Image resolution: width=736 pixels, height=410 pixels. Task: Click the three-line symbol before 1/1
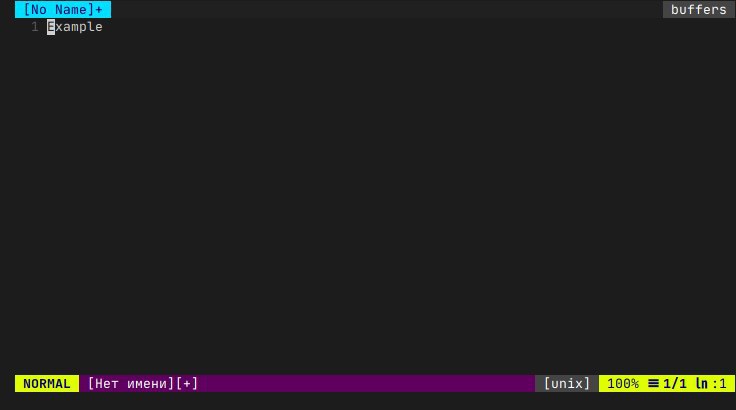coord(653,383)
